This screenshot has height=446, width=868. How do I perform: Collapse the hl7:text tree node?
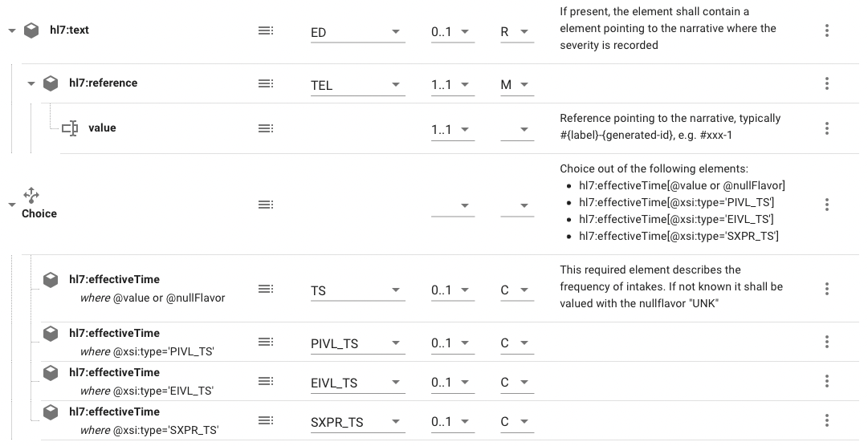(x=11, y=30)
